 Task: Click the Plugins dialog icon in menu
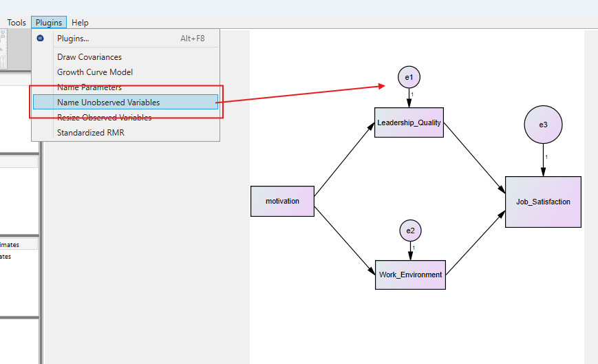(40, 39)
